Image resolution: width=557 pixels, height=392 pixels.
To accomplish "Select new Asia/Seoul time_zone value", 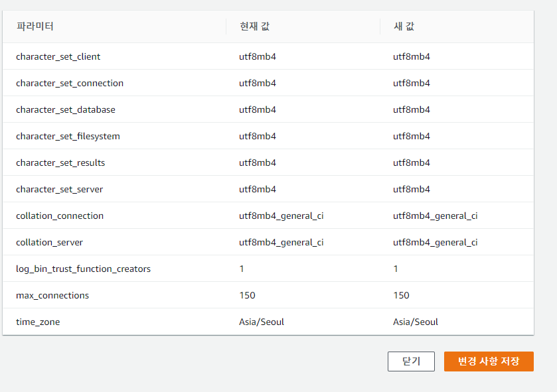I will (x=416, y=322).
